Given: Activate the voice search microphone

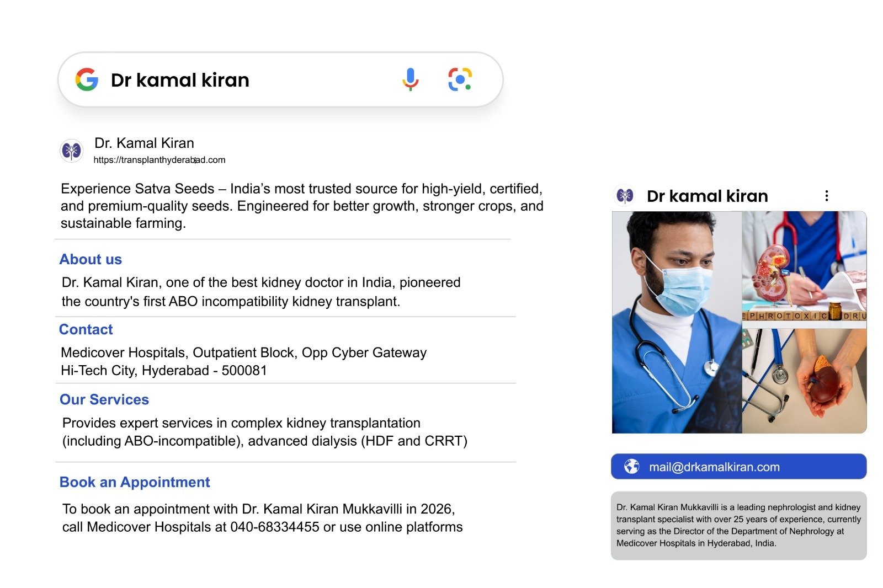Looking at the screenshot, I should (x=410, y=79).
